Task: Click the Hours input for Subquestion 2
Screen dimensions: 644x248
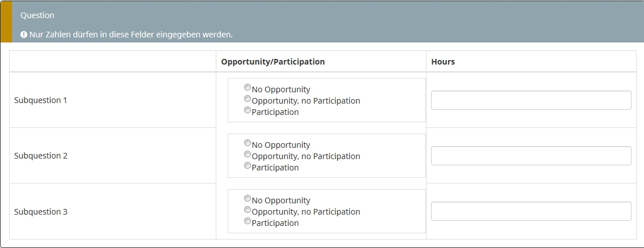Action: pos(531,156)
